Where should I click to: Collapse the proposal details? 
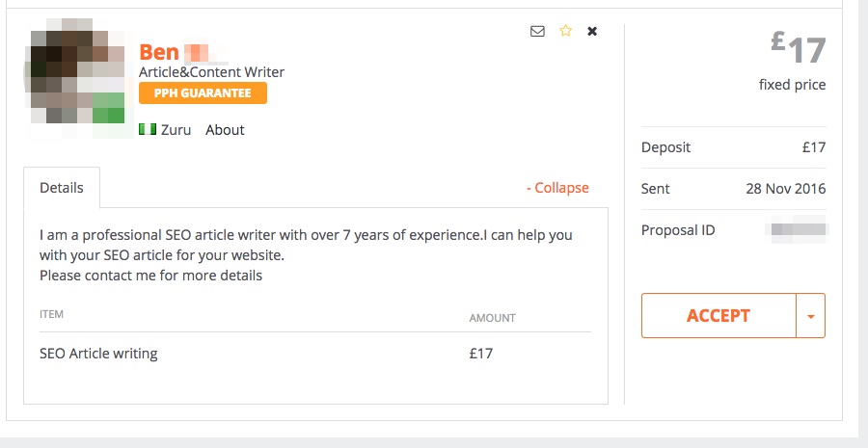click(x=557, y=188)
